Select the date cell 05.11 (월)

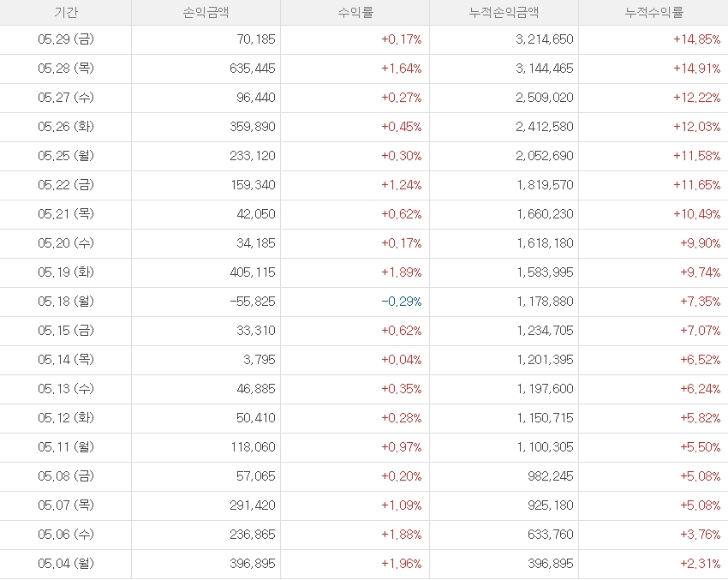tap(66, 446)
